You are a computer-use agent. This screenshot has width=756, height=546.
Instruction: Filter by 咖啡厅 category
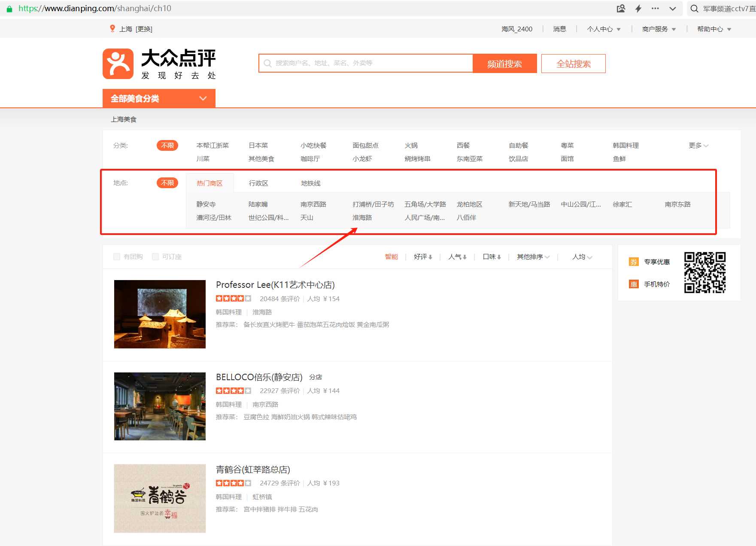tap(310, 159)
